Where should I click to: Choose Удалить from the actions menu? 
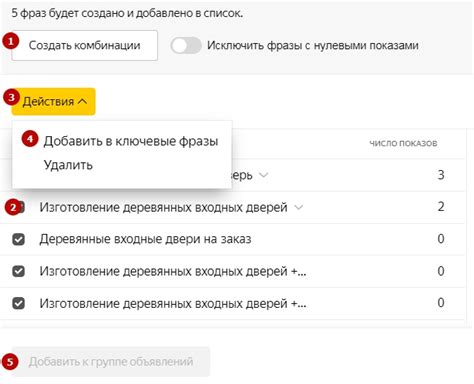point(68,165)
